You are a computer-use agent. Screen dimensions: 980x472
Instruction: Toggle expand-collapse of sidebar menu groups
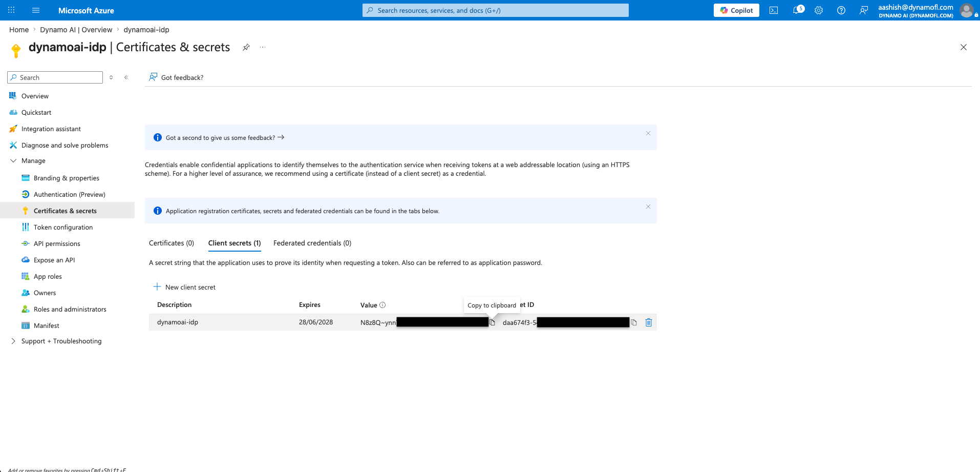tap(111, 77)
